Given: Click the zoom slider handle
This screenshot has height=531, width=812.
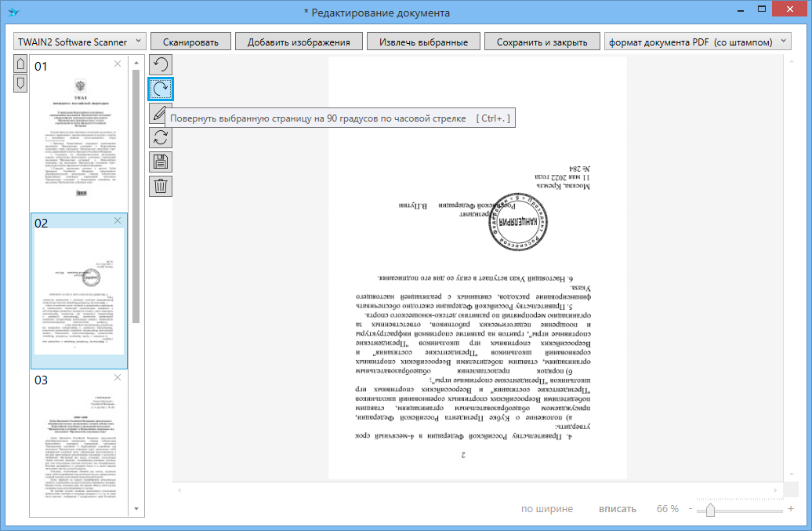Looking at the screenshot, I should 710,510.
